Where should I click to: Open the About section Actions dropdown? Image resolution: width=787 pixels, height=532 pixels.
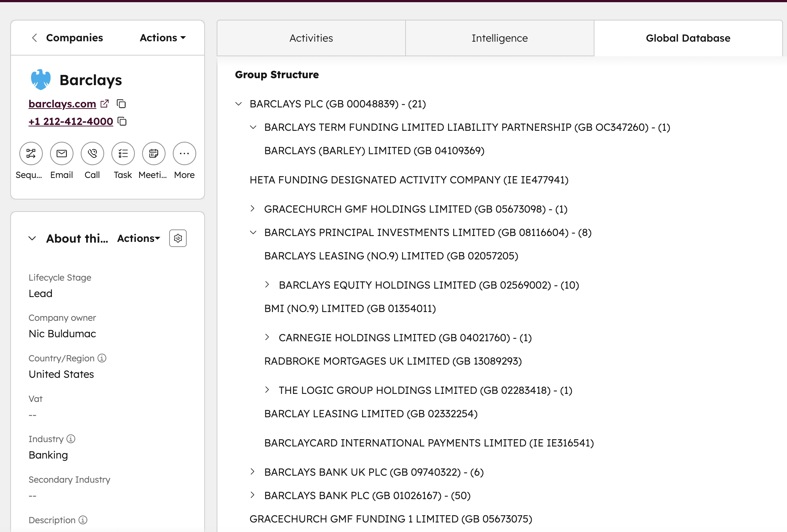[x=139, y=238]
